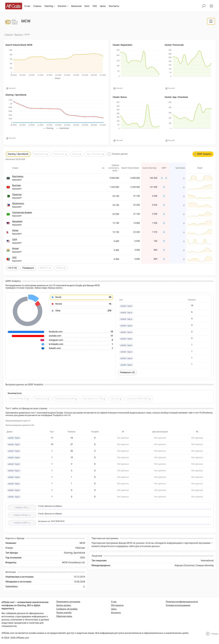The image size is (219, 644).
Task: Open Каталог dropdown in navigation
Action: click(63, 6)
